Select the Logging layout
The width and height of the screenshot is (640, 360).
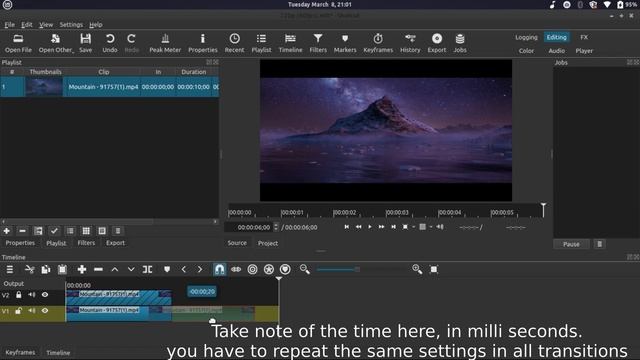(x=526, y=37)
